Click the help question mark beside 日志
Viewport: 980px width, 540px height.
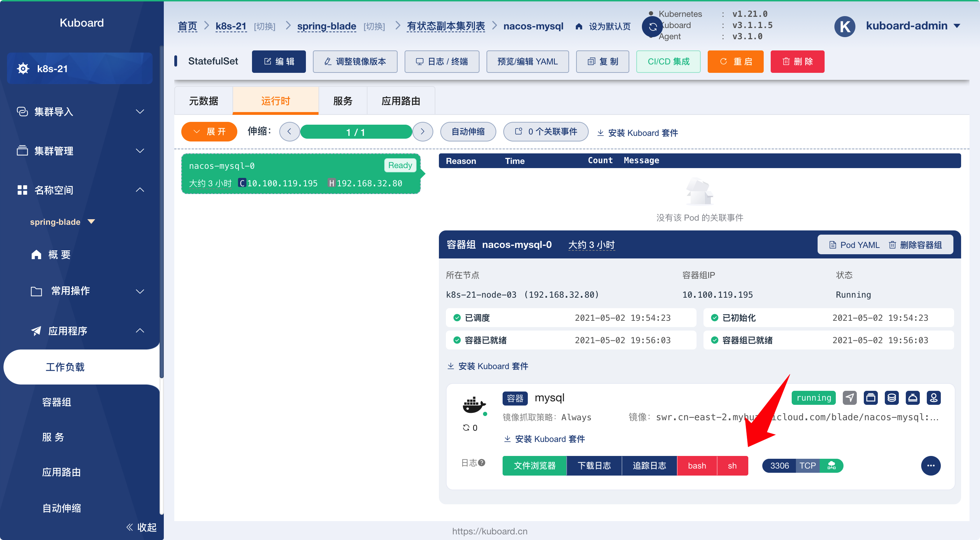482,462
